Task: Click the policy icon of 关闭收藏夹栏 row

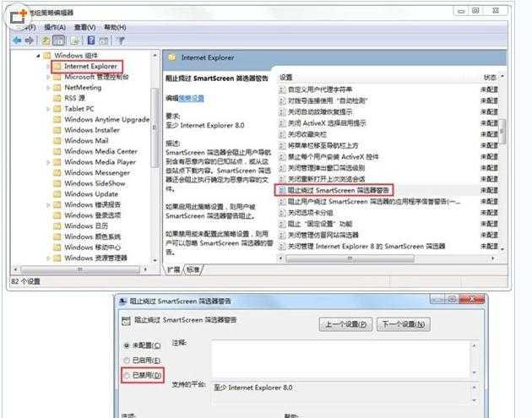Action: (x=282, y=134)
